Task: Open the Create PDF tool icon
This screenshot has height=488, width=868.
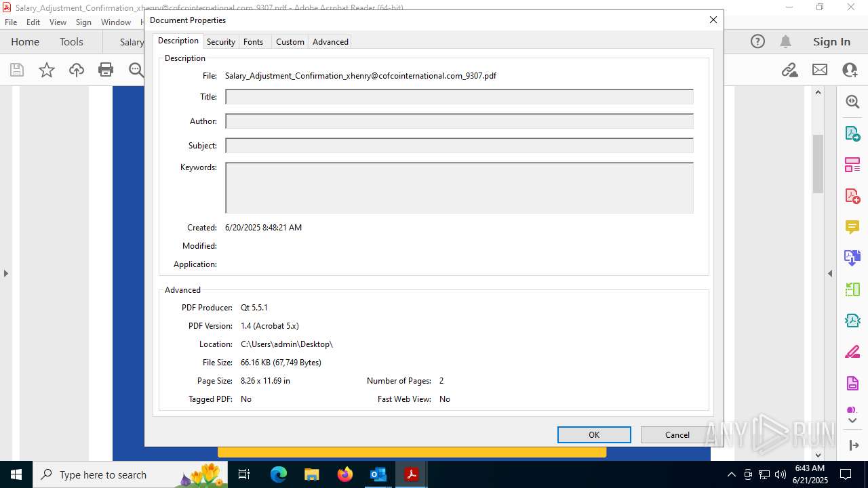Action: pyautogui.click(x=852, y=196)
